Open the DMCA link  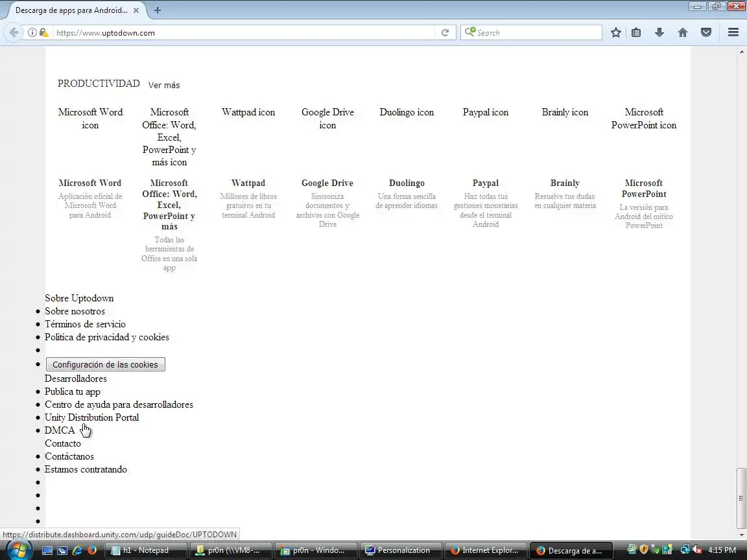60,430
